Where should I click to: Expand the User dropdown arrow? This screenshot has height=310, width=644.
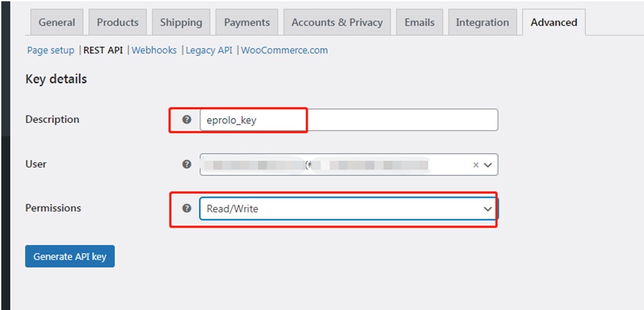(488, 165)
